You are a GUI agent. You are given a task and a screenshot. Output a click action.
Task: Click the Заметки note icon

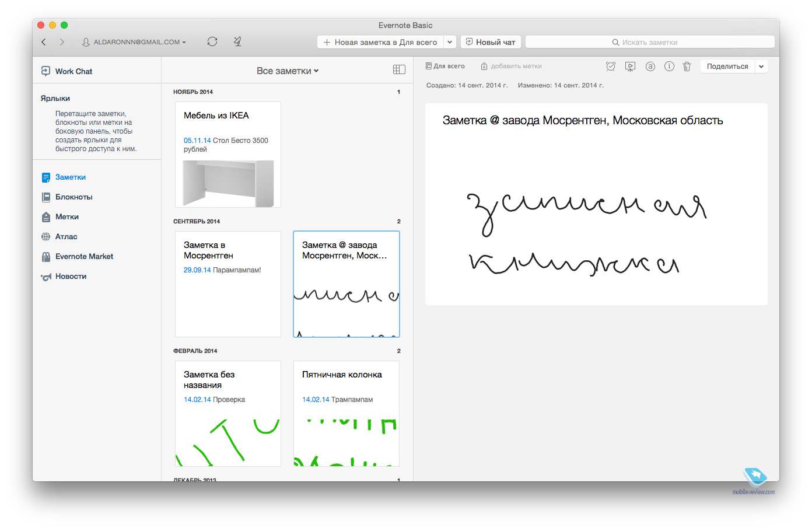[x=46, y=177]
